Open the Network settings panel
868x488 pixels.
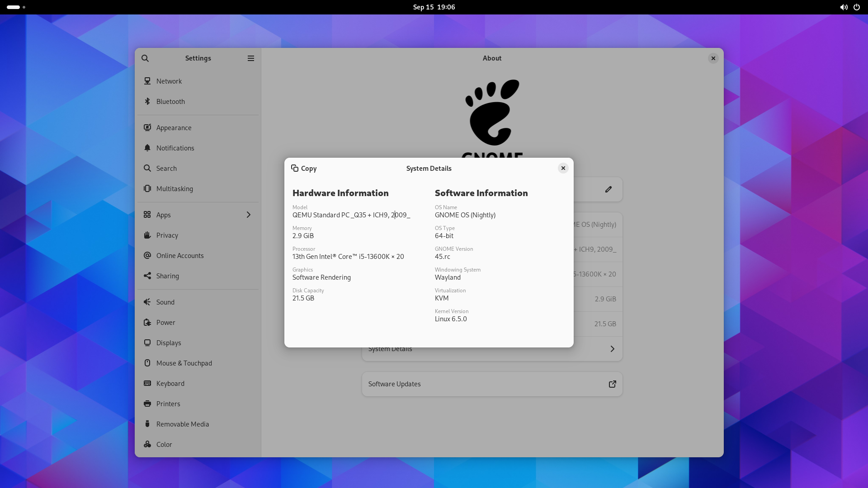click(169, 81)
